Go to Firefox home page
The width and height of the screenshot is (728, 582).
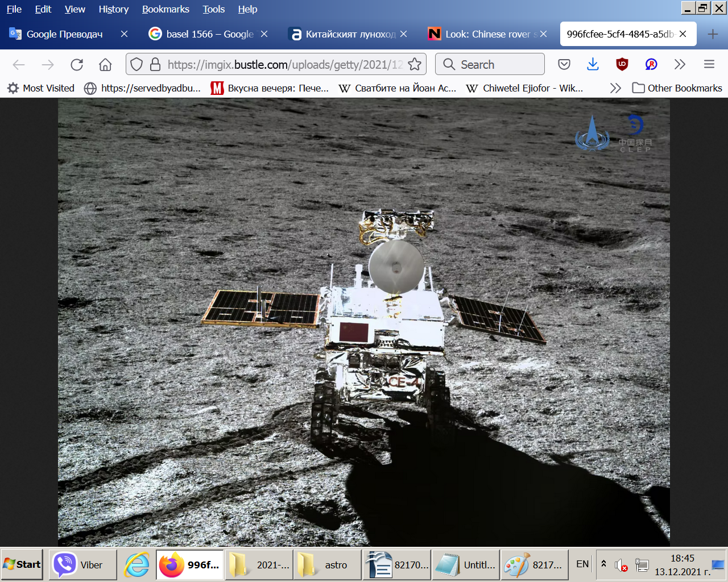105,65
